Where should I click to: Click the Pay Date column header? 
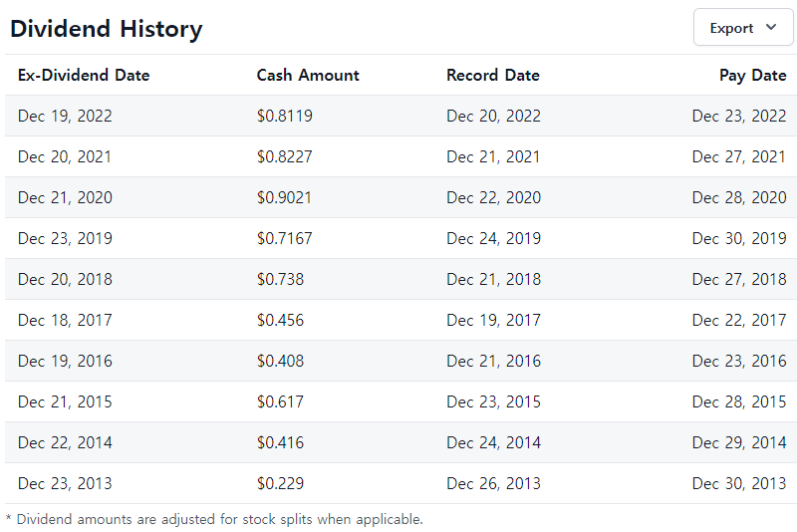(x=753, y=75)
